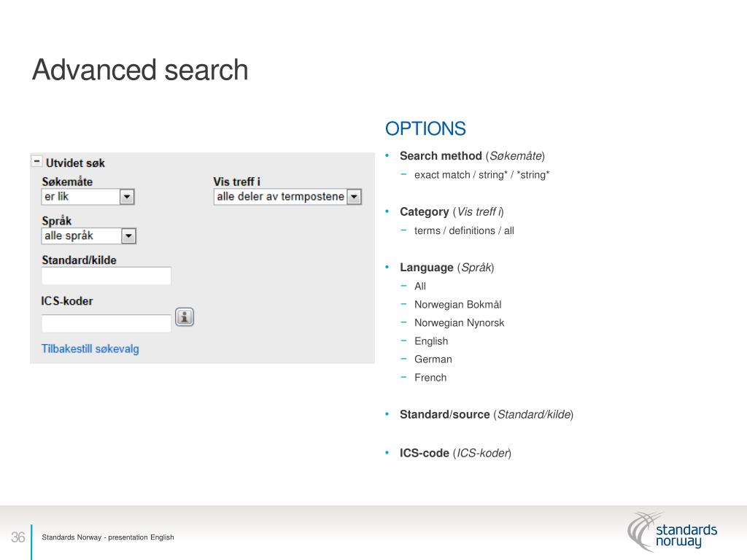Click the Tilbakestill søkevalg link
The image size is (747, 560).
[90, 349]
